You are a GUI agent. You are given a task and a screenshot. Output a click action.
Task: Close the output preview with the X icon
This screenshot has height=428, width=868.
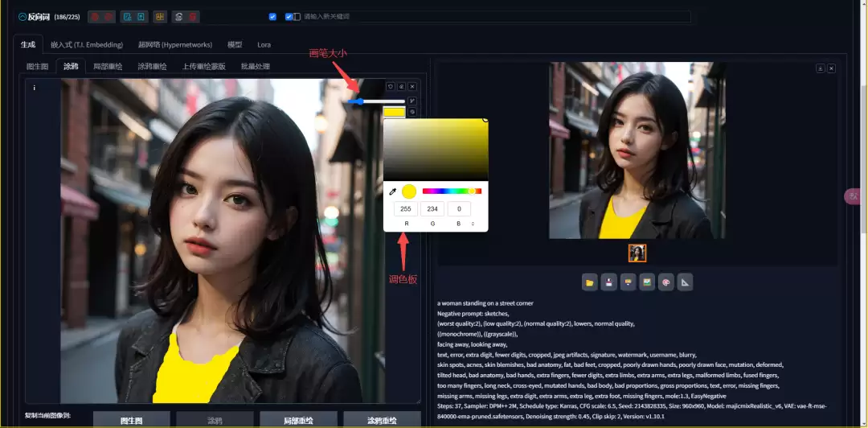pyautogui.click(x=831, y=68)
